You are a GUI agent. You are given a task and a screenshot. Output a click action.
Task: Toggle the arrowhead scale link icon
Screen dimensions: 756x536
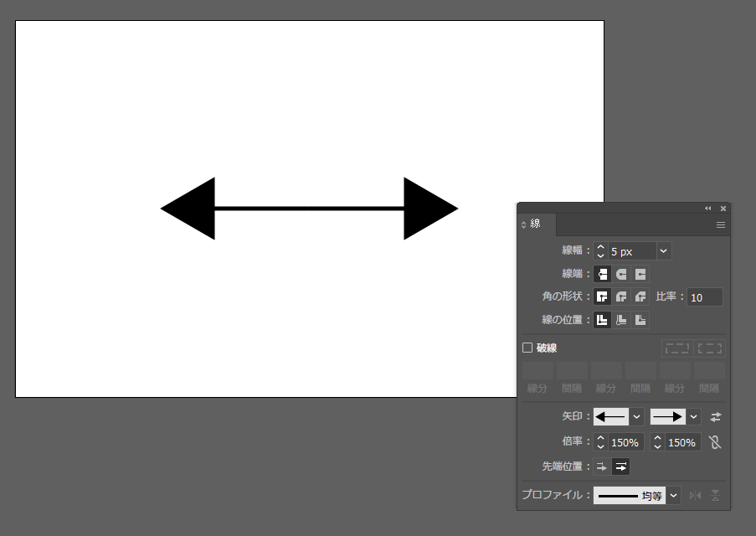[714, 442]
